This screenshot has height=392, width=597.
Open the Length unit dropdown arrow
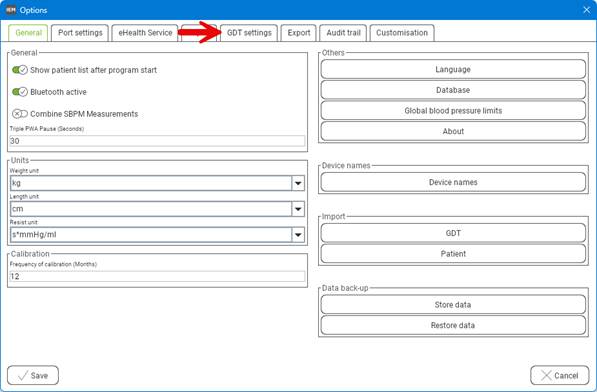(x=298, y=209)
